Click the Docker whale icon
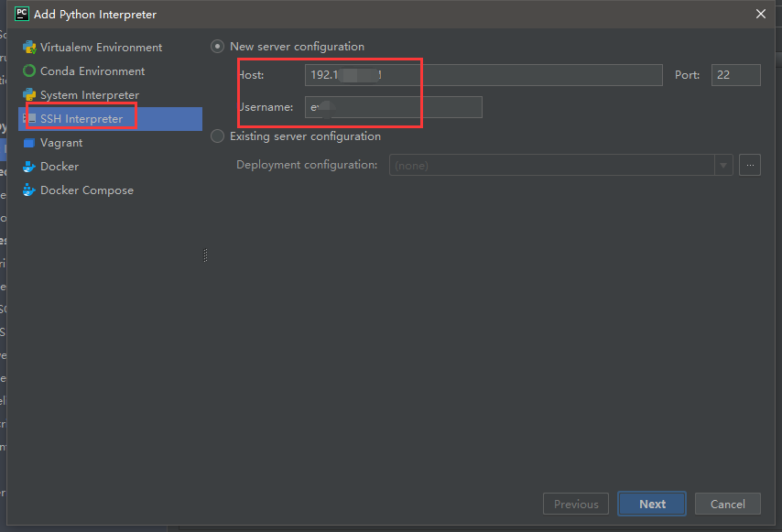This screenshot has width=782, height=532. [29, 167]
